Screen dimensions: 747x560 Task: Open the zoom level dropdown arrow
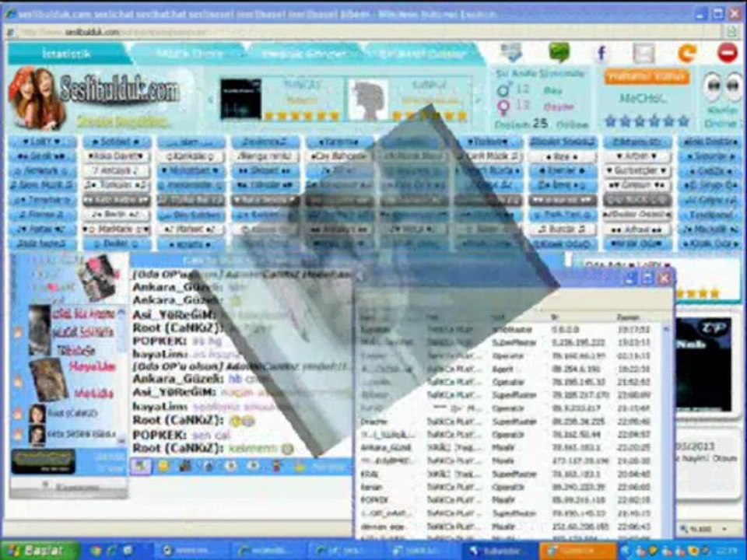(x=725, y=529)
